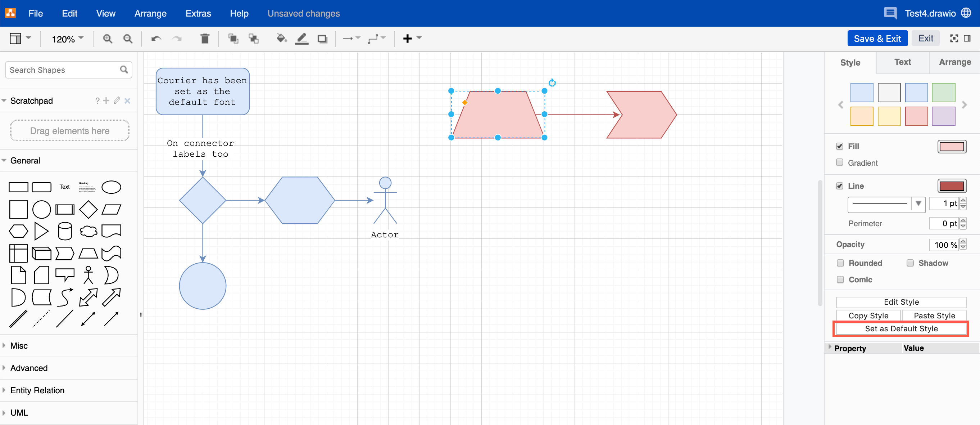Screen dimensions: 980x425
Task: Click the Line Color toolbar icon
Action: click(x=302, y=38)
